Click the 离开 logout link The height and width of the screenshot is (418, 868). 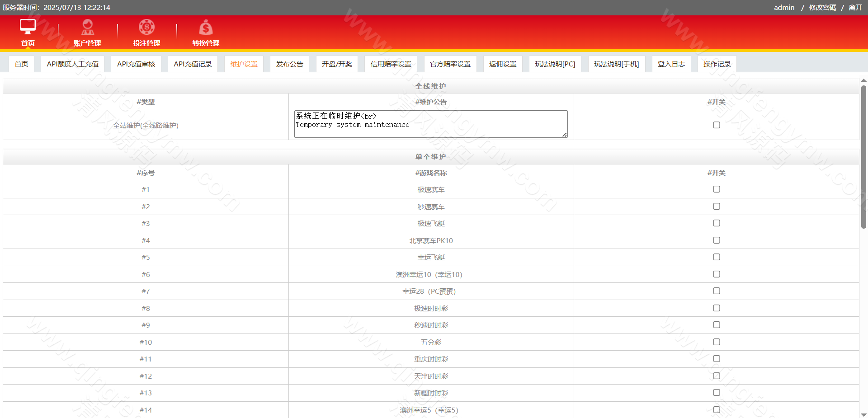855,8
